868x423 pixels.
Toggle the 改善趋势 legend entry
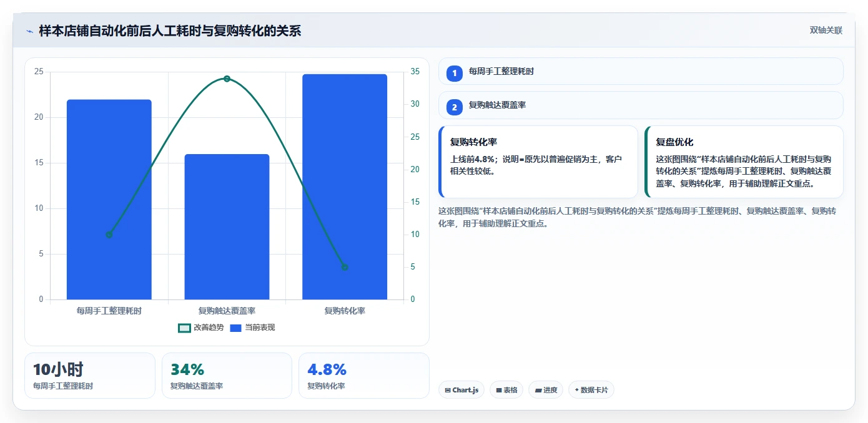click(200, 328)
